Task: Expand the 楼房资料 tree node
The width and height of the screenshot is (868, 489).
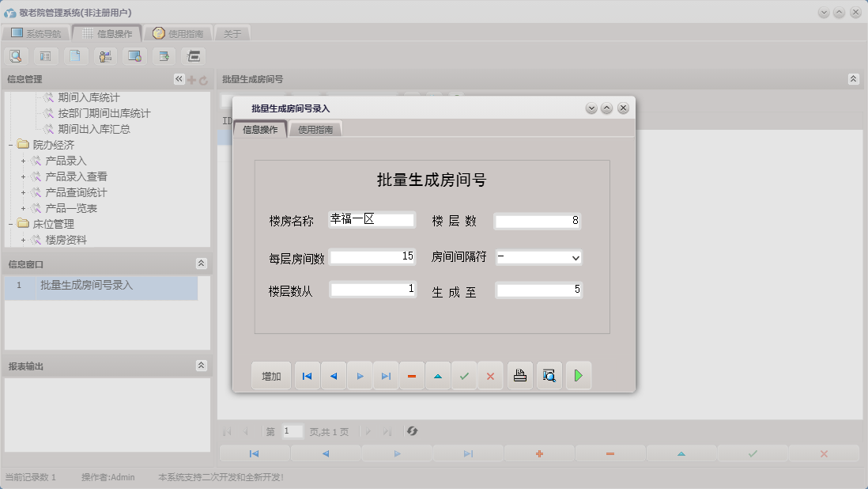Action: [22, 241]
